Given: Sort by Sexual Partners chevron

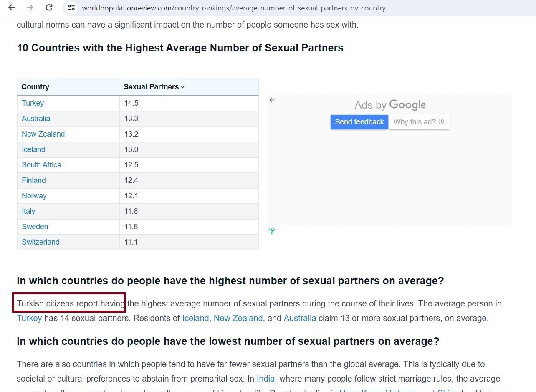Looking at the screenshot, I should [183, 87].
